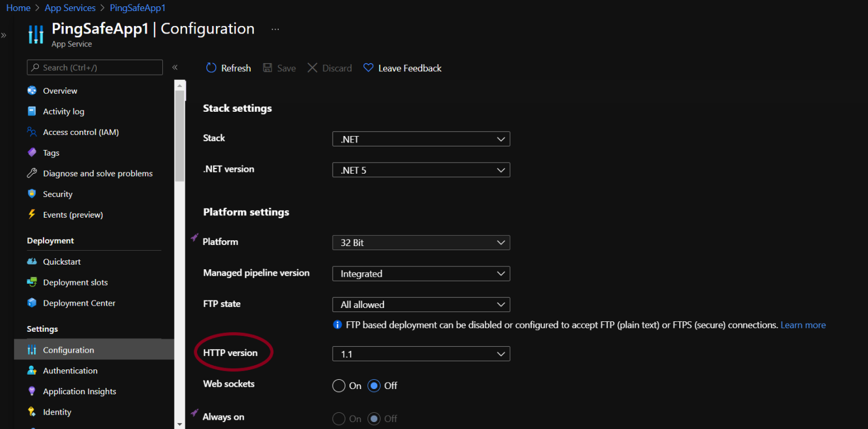Open the .NET version dropdown
This screenshot has height=429, width=868.
[x=421, y=170]
